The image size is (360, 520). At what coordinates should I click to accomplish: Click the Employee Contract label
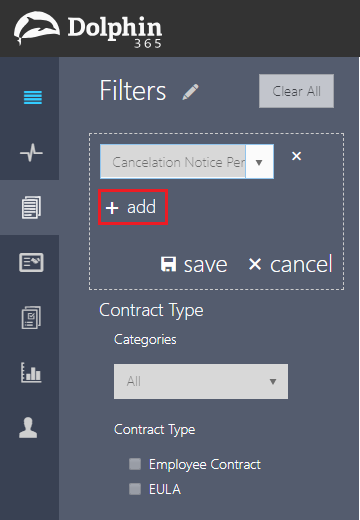click(x=205, y=464)
